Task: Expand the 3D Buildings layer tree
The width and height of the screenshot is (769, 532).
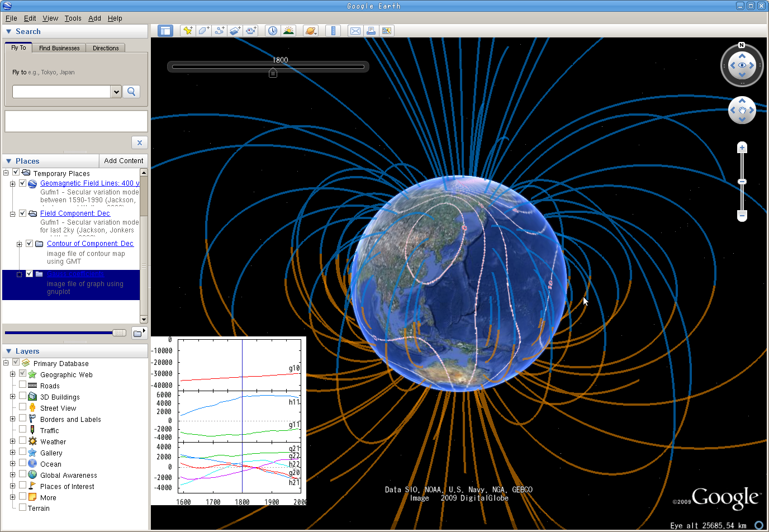Action: click(x=12, y=397)
